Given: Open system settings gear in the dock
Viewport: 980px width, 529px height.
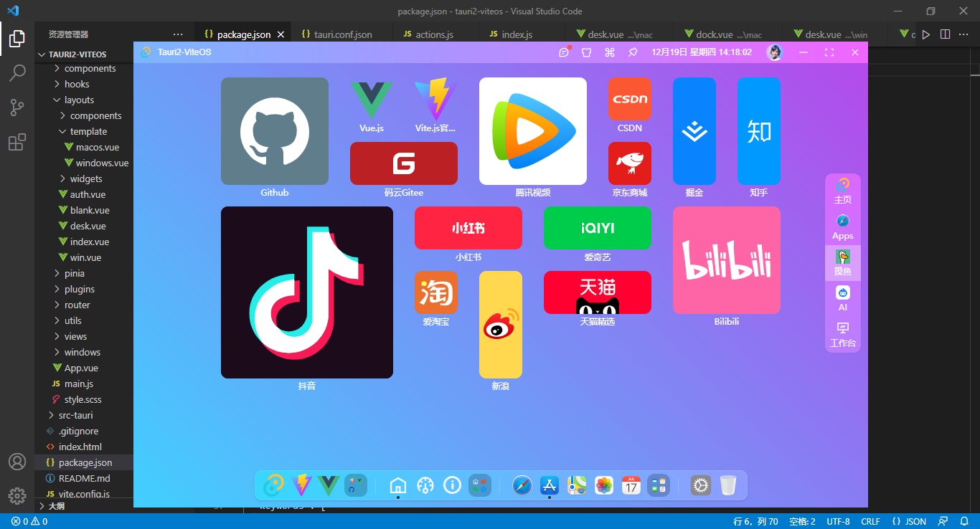Looking at the screenshot, I should [x=701, y=485].
